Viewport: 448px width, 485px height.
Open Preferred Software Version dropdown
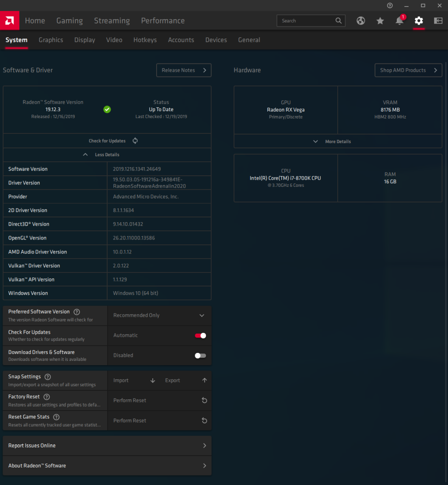click(159, 315)
